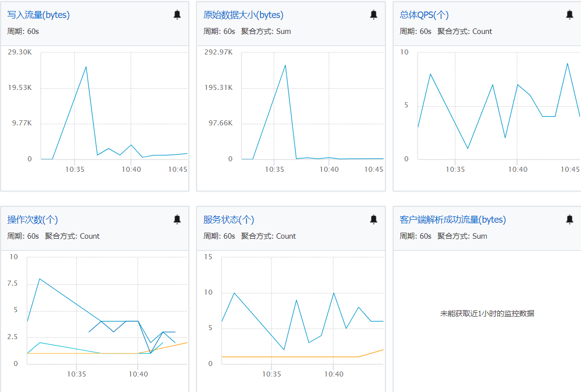Click the alarm bell icon on 总体QPS(个) card

tap(569, 14)
